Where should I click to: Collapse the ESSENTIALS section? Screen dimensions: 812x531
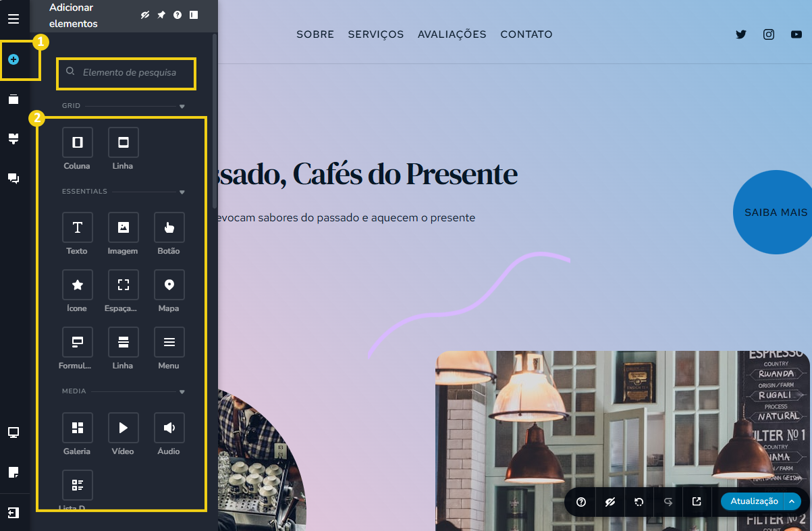182,192
